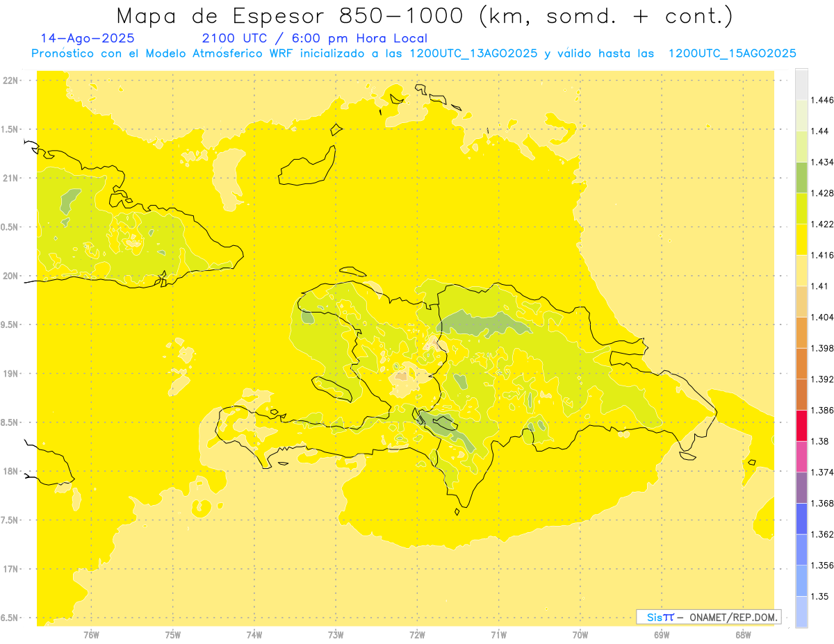This screenshot has height=644, width=834.
Task: Click the '1.416' colorbar value
Action: point(821,255)
